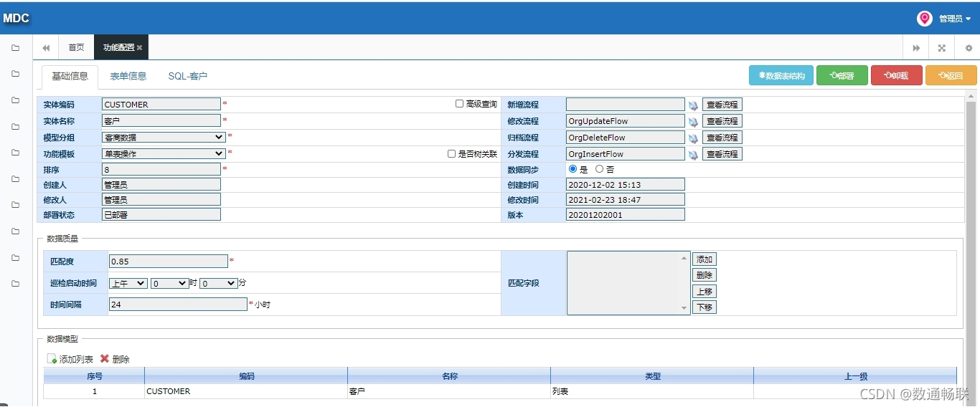Click CUSTOMER cell in 数据模型 table
This screenshot has width=980, height=407.
246,392
